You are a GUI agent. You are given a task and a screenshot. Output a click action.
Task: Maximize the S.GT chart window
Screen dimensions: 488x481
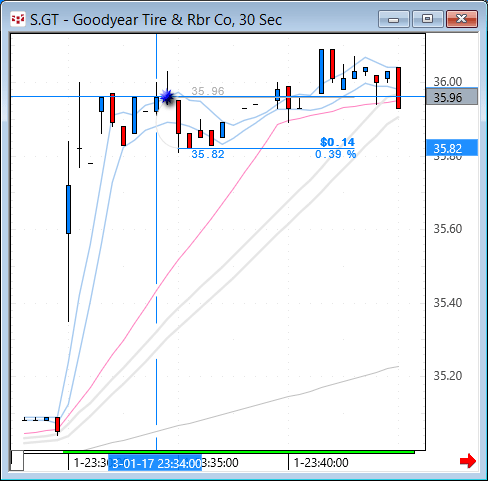[427, 19]
